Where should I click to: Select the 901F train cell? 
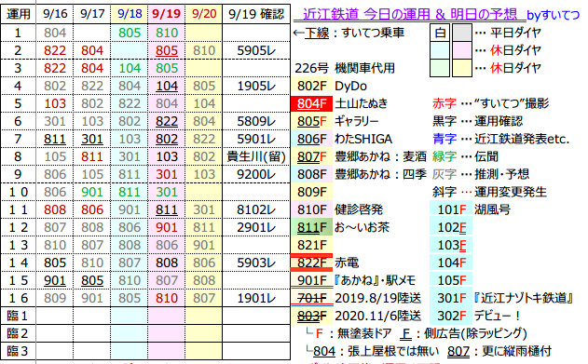311,280
